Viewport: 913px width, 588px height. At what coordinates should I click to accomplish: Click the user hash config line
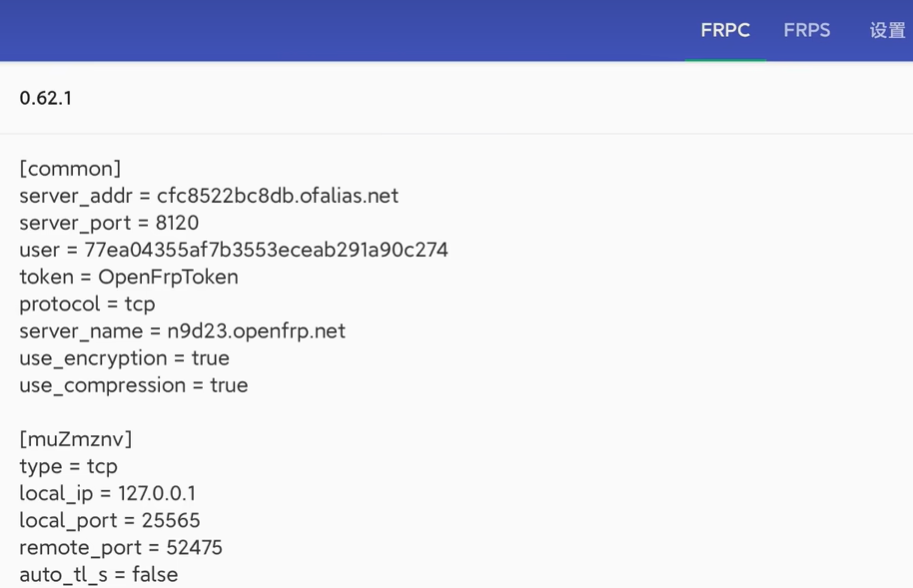click(x=234, y=250)
